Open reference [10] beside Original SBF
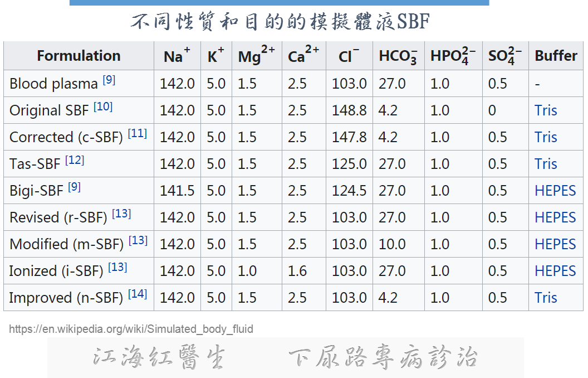588x378 pixels. coord(103,106)
